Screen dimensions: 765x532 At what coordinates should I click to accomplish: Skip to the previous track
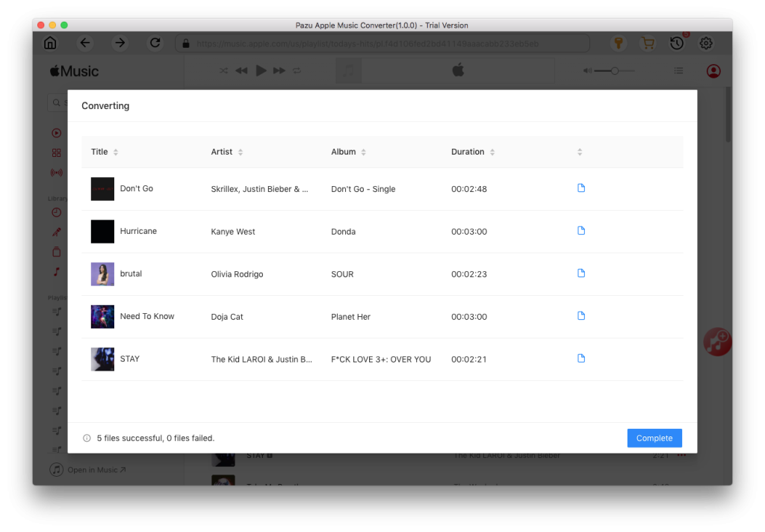(x=241, y=71)
